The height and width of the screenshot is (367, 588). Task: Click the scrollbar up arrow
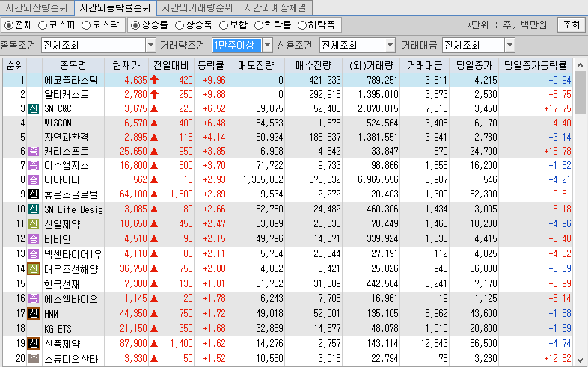pyautogui.click(x=580, y=65)
